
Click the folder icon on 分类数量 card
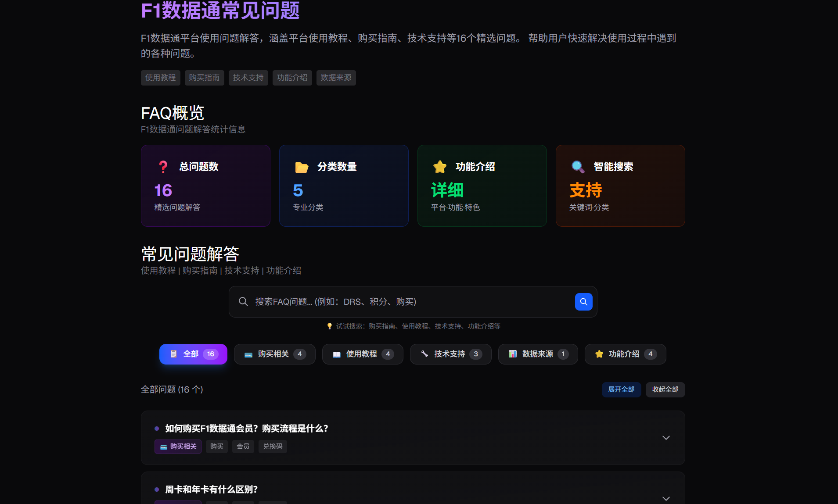[301, 167]
